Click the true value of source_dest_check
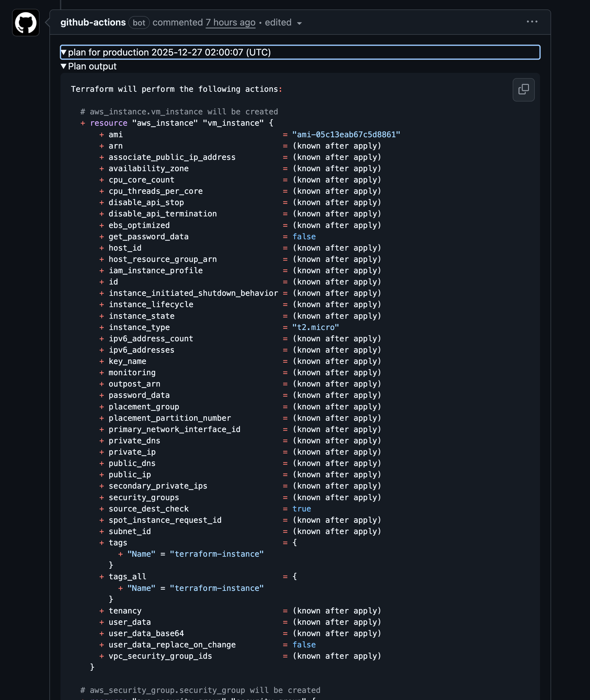Viewport: 590px width, 700px height. tap(301, 509)
